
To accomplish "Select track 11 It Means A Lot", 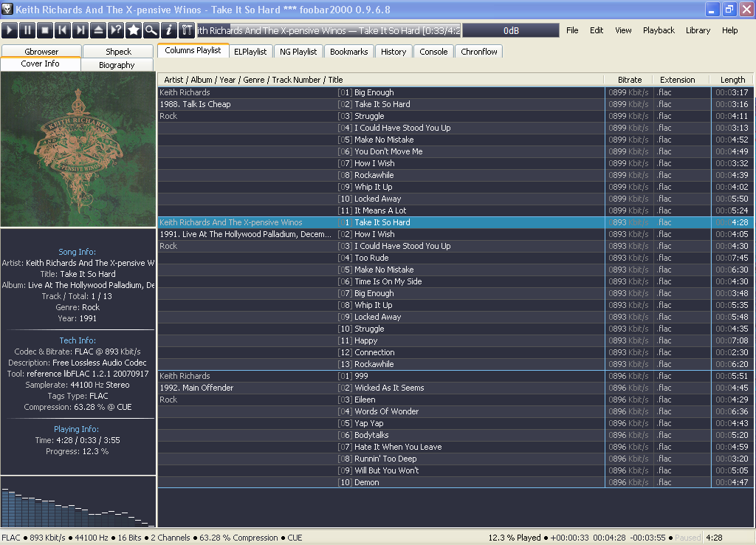I will click(456, 210).
